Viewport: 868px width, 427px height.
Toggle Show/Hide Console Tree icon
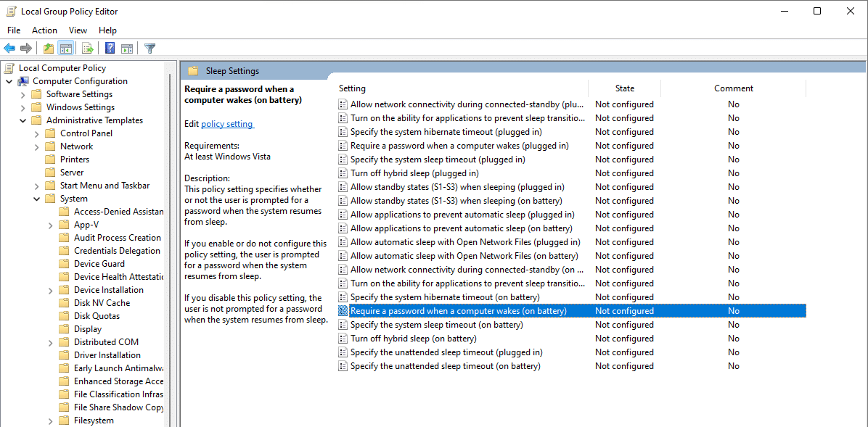pyautogui.click(x=65, y=49)
